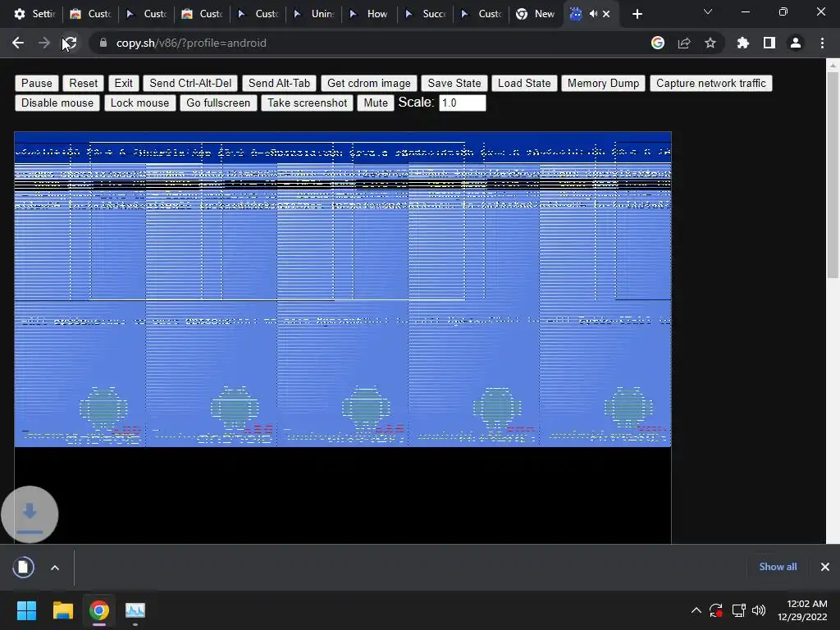Screen dimensions: 840x630
Task: Send Ctrl-Alt-Del to the emulator
Action: coord(190,83)
